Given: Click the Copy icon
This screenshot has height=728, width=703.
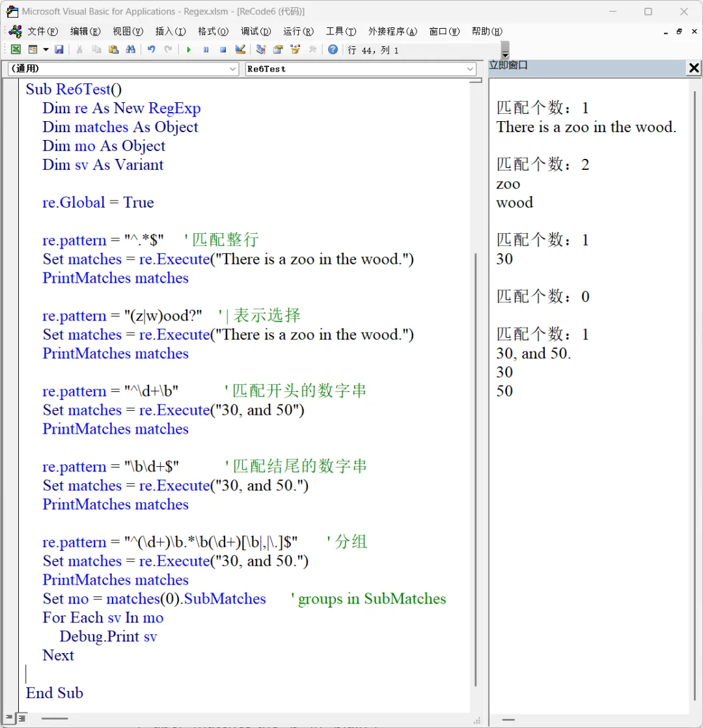Looking at the screenshot, I should [96, 49].
